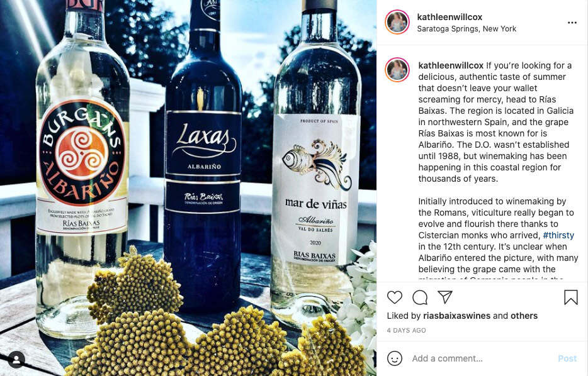Open the three-dot more options menu

pos(572,23)
